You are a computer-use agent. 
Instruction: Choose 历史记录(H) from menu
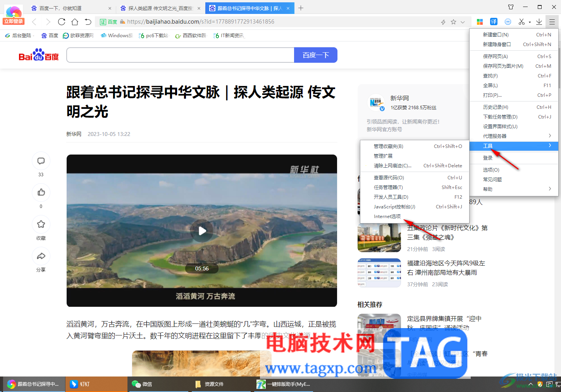pos(514,107)
